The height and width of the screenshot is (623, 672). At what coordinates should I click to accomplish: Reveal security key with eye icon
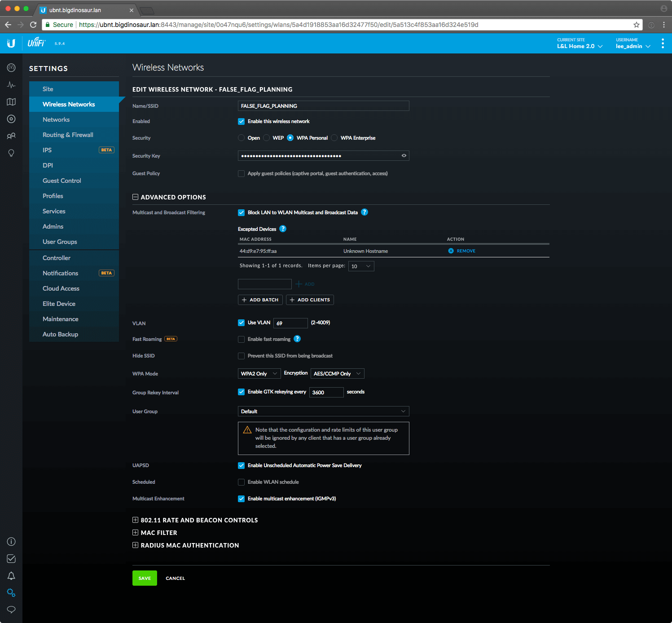(x=404, y=156)
